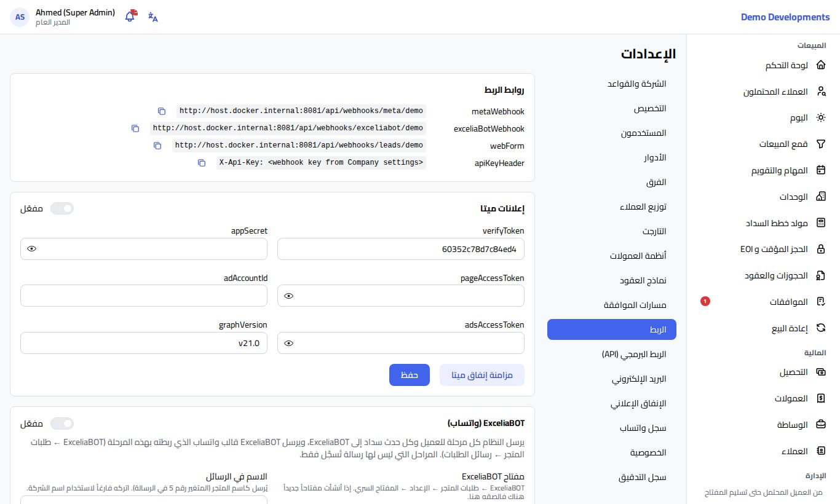Viewport: 840px width, 504px height.
Task: Copy the metaWebhook URL
Action: (x=162, y=111)
